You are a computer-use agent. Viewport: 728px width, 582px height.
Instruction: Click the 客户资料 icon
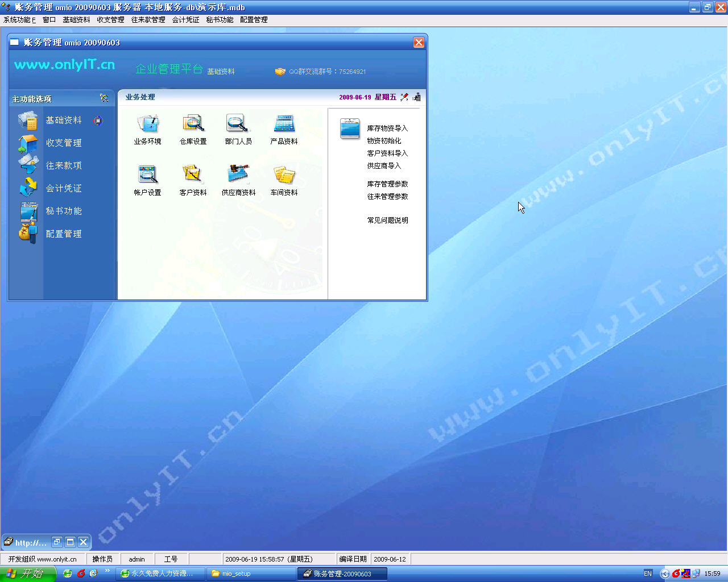193,175
